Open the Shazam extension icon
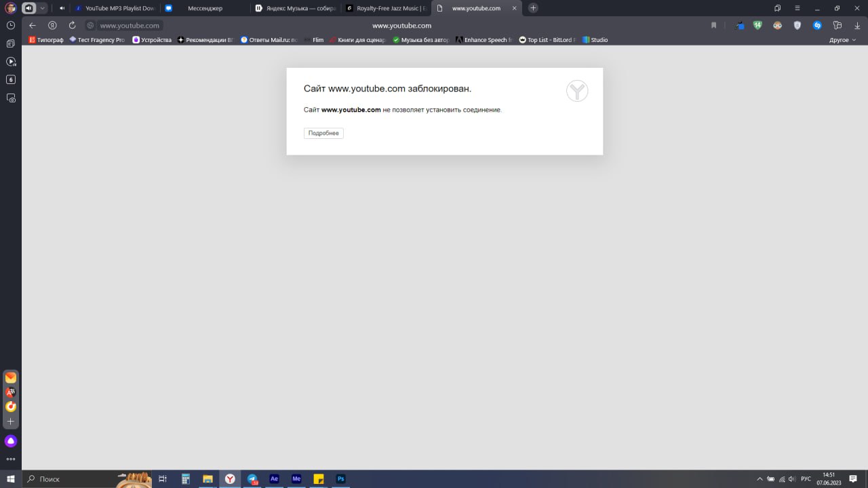The image size is (868, 488). coord(817,25)
